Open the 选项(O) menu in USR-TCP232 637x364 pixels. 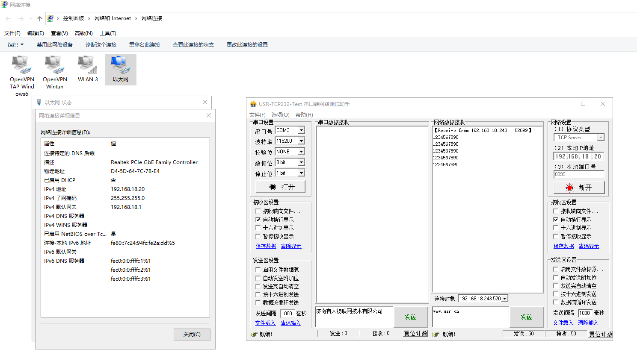pos(280,115)
